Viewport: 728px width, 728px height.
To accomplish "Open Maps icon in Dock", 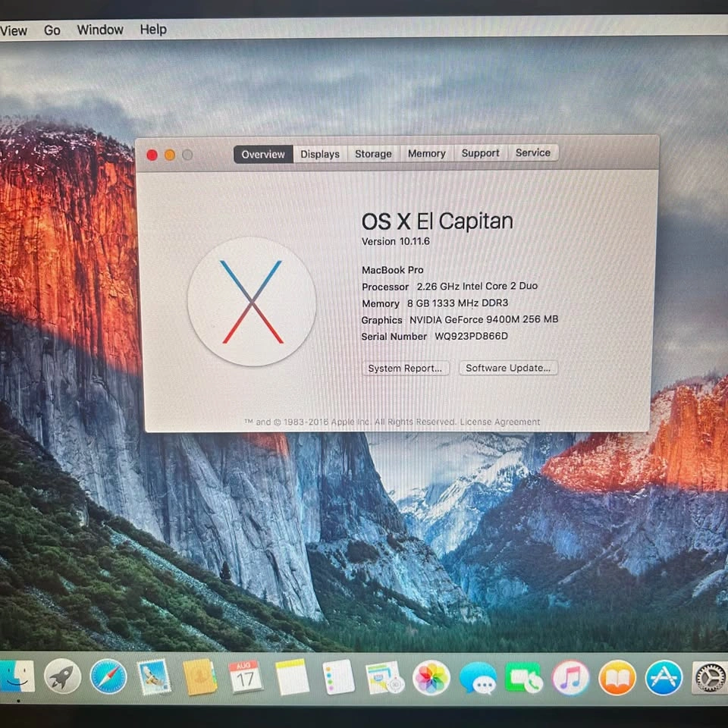I will coord(384,677).
